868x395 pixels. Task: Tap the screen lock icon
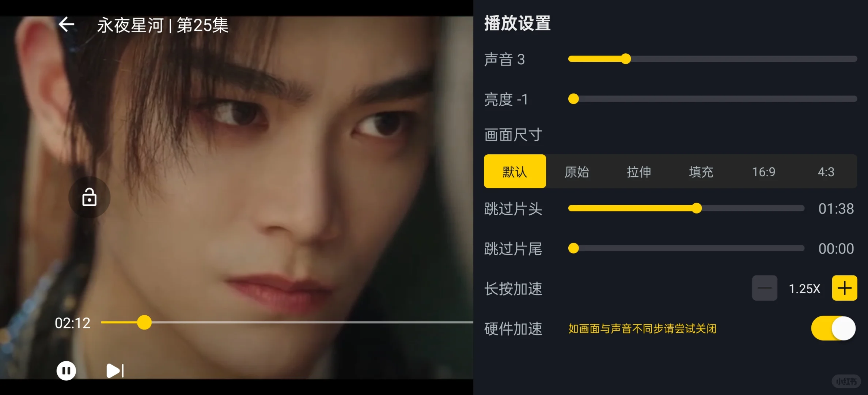[x=89, y=197]
